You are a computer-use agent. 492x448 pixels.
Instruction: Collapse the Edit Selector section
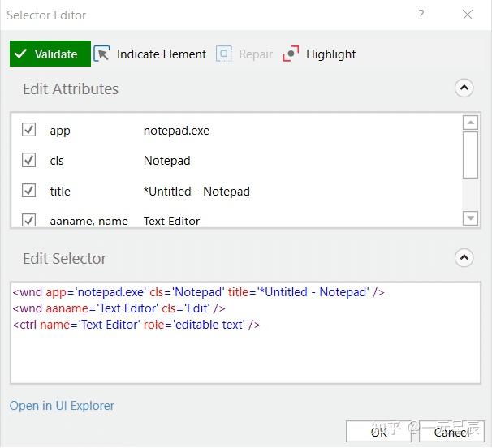coord(464,258)
